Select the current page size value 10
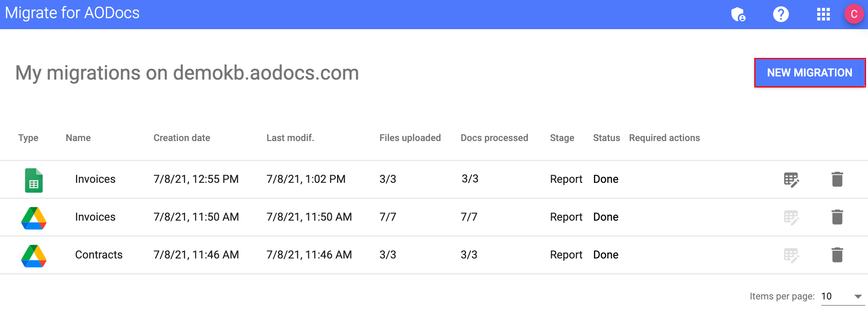The image size is (868, 316). pyautogui.click(x=827, y=296)
